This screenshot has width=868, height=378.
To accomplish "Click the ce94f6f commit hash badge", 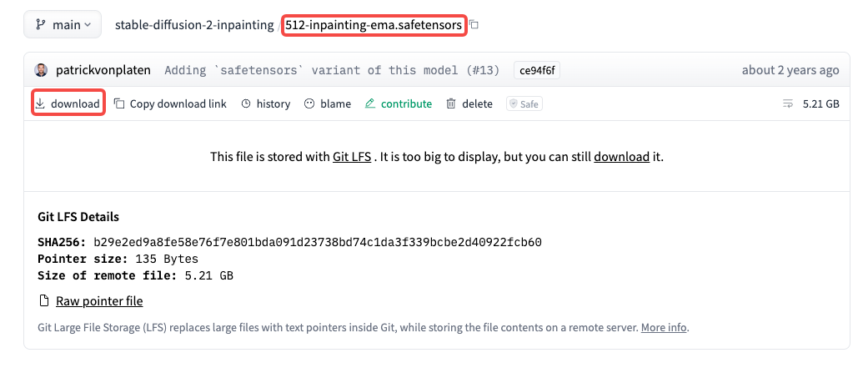I will tap(536, 70).
